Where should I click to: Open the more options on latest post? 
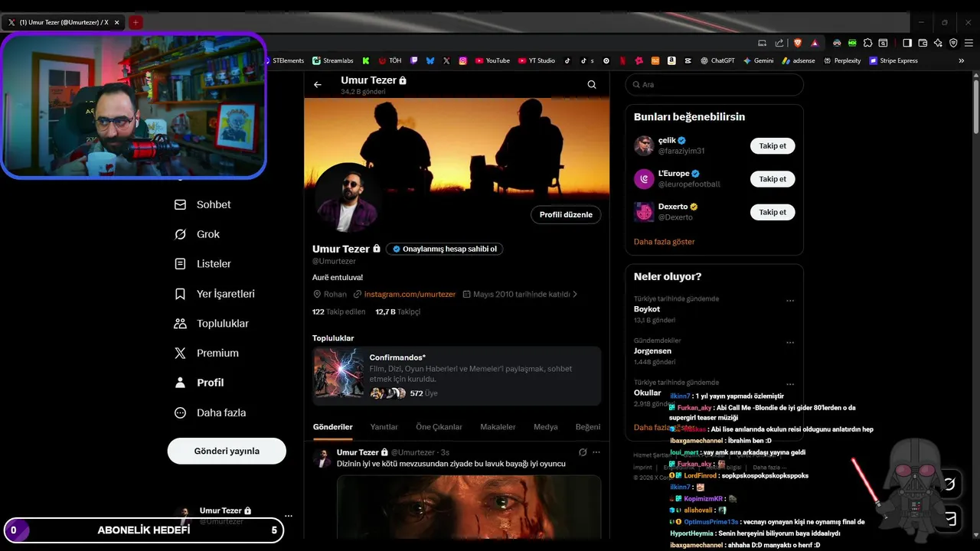click(x=596, y=452)
